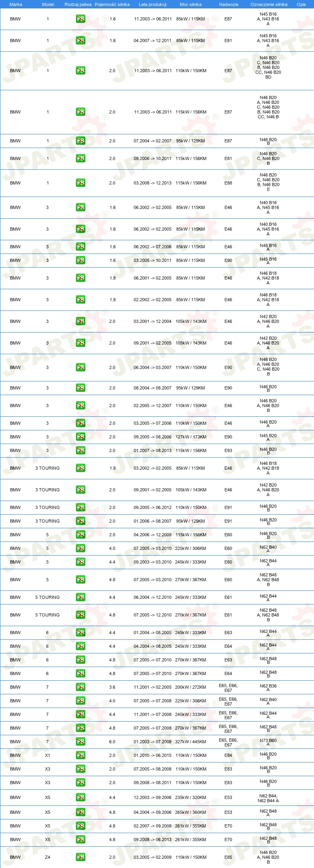Screen dimensions: 314x868
Task: Click fuel icon in BMW 5 2.0 E60 row
Action: [80, 535]
